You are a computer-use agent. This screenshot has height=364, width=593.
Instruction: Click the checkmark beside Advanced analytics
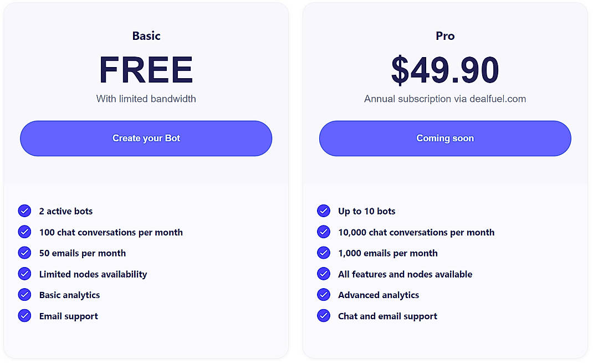tap(324, 295)
